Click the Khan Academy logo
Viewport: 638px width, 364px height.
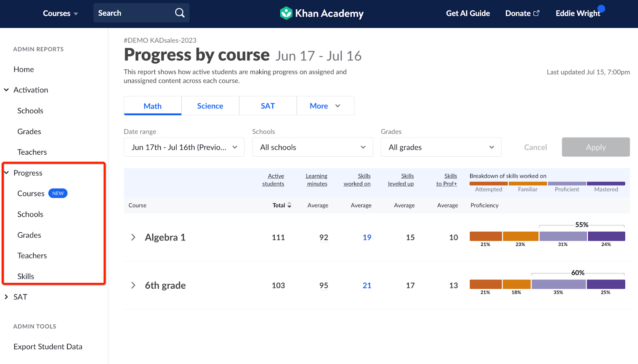(x=322, y=13)
